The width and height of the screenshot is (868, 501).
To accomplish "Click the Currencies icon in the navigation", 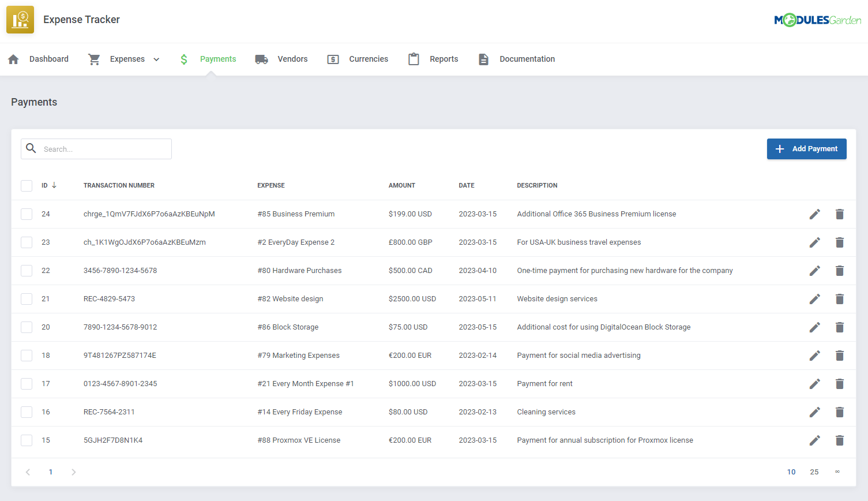I will point(333,59).
